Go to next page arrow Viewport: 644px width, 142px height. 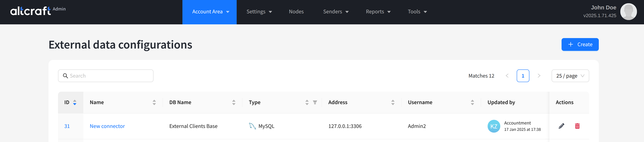click(539, 76)
